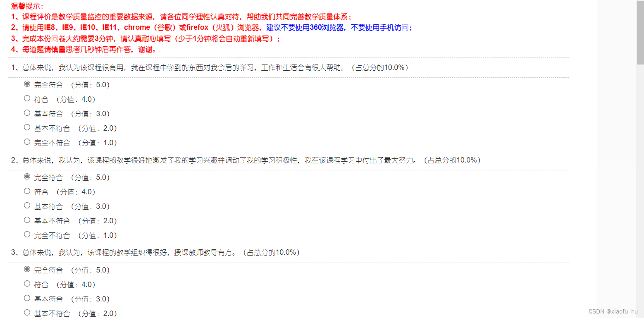Click question 1 text about 课程很有用
The width and height of the screenshot is (644, 318).
click(210, 68)
